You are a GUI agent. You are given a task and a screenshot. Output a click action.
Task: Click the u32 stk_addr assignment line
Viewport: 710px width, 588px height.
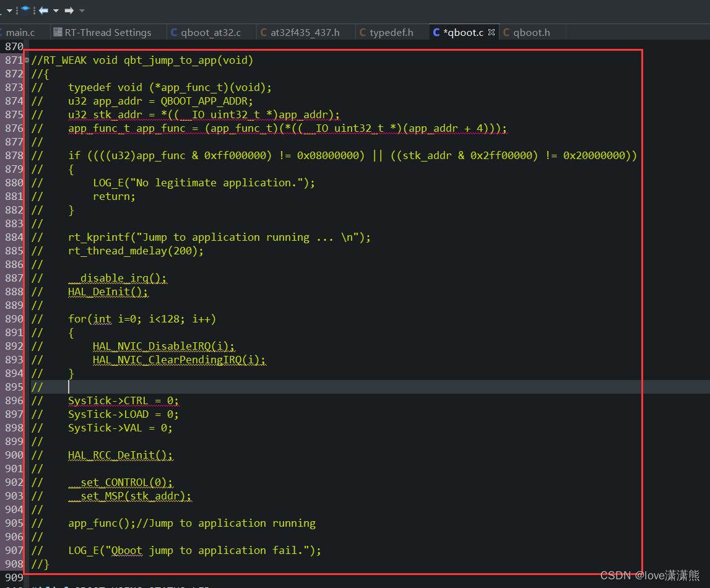pos(204,115)
